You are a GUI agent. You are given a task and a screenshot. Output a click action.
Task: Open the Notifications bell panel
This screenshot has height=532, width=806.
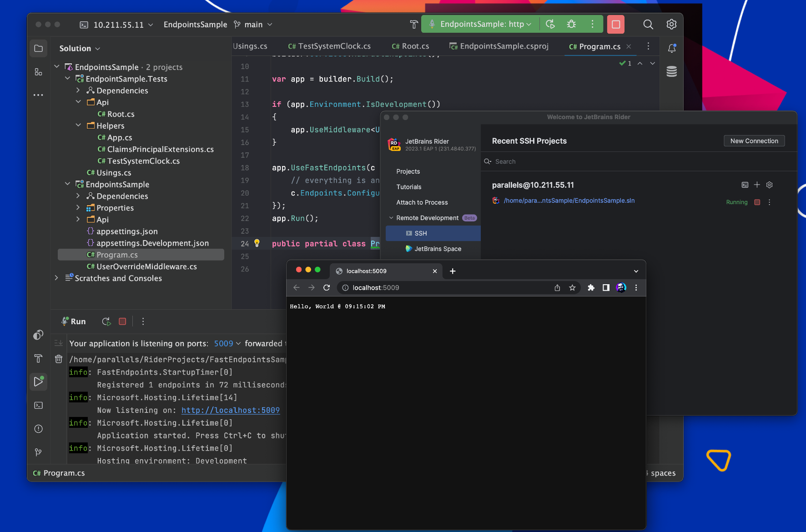pyautogui.click(x=672, y=48)
